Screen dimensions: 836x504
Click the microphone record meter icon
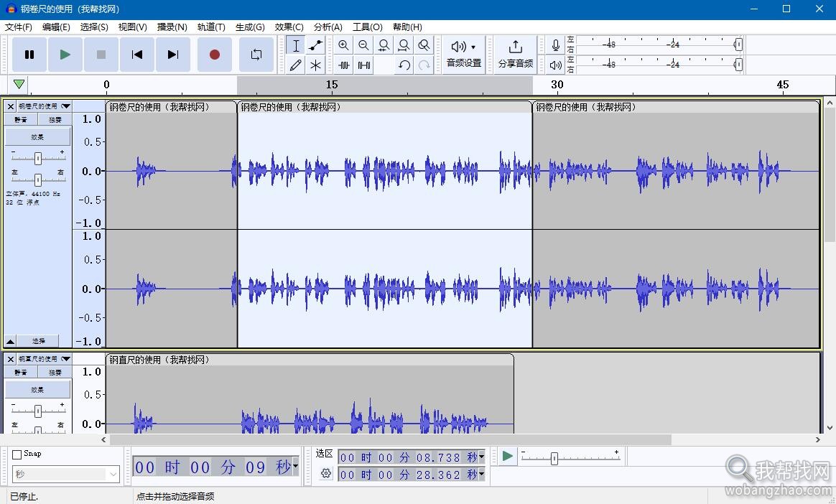point(556,45)
